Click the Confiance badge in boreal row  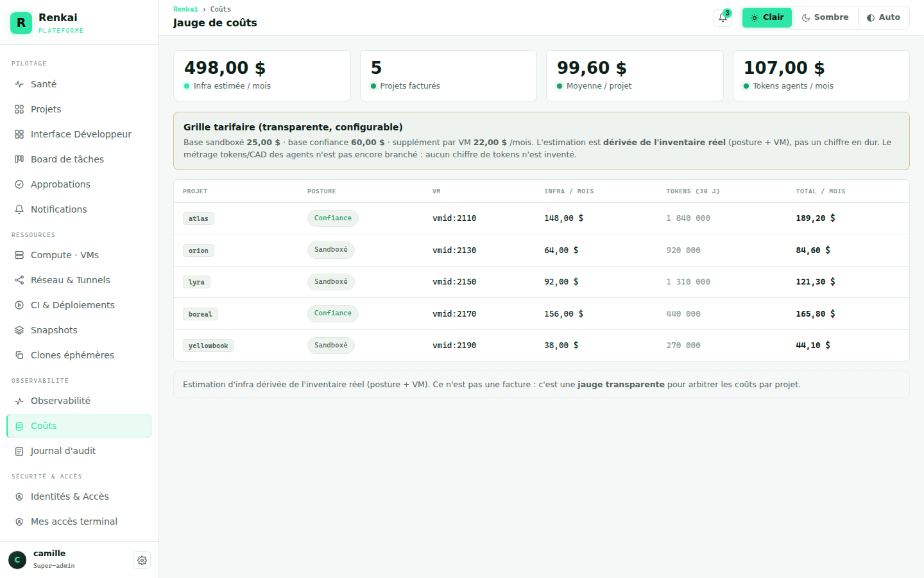pos(332,313)
